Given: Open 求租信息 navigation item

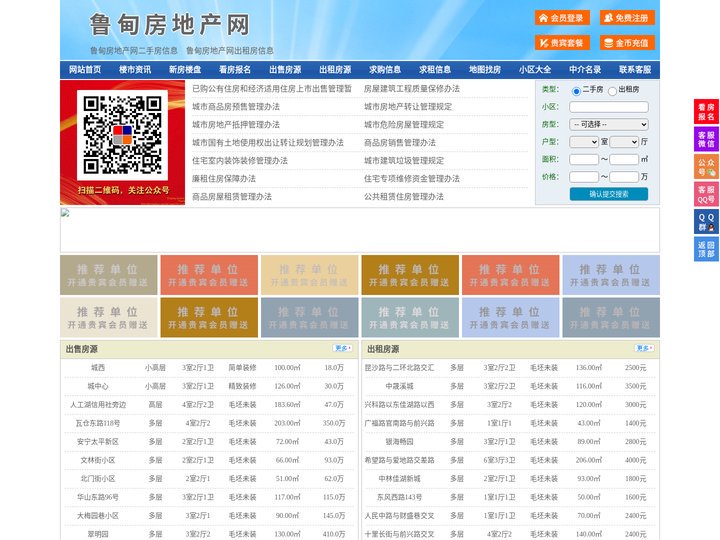Looking at the screenshot, I should coord(435,70).
